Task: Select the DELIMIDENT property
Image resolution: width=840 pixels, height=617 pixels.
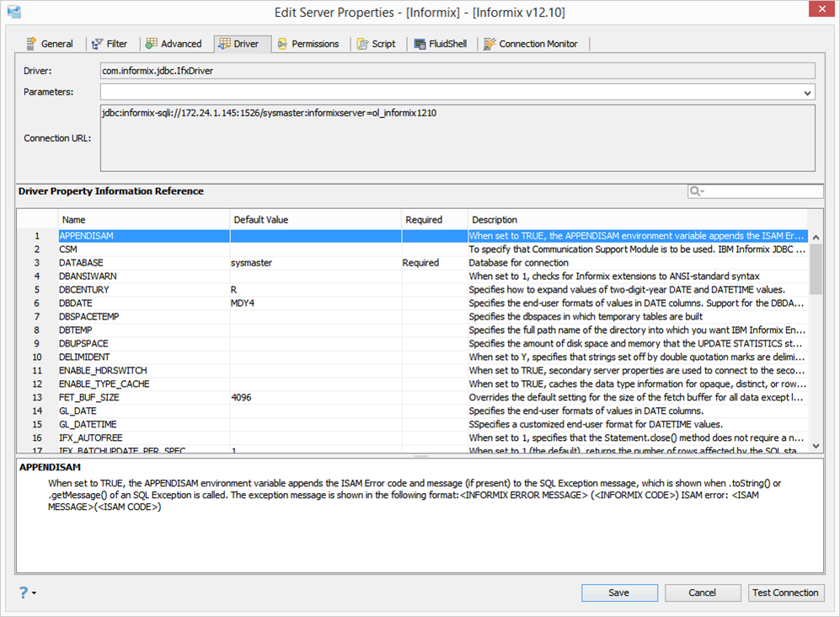Action: [413, 357]
